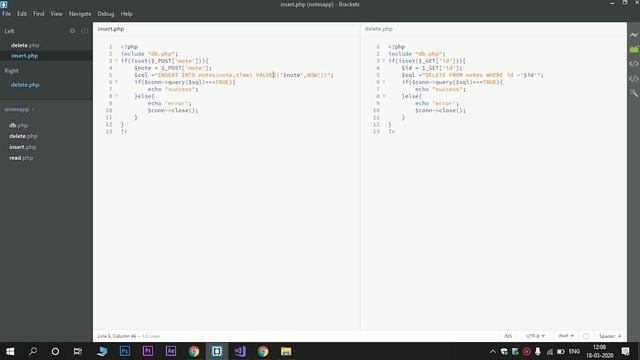This screenshot has width=640, height=360.
Task: Open File Explorer from the taskbar
Action: point(286,351)
